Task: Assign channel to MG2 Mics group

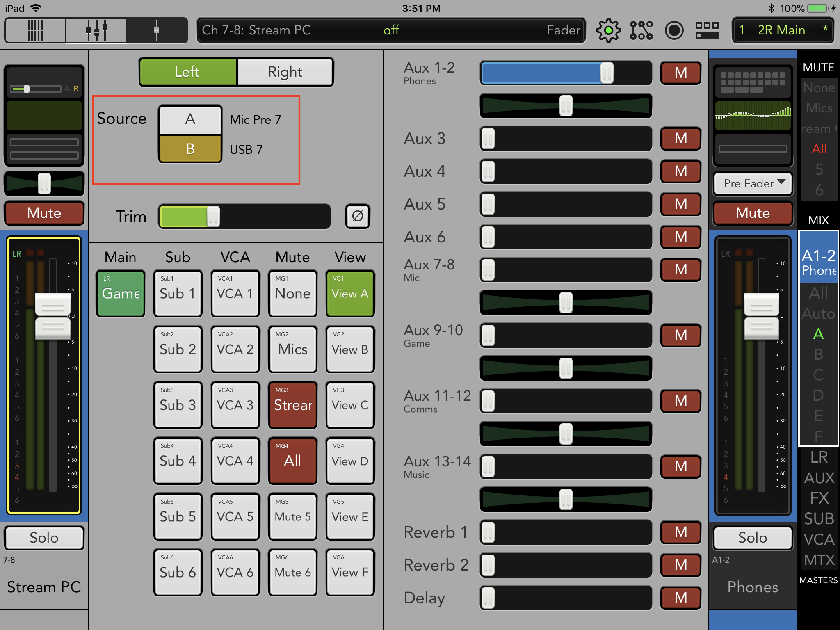Action: (292, 349)
